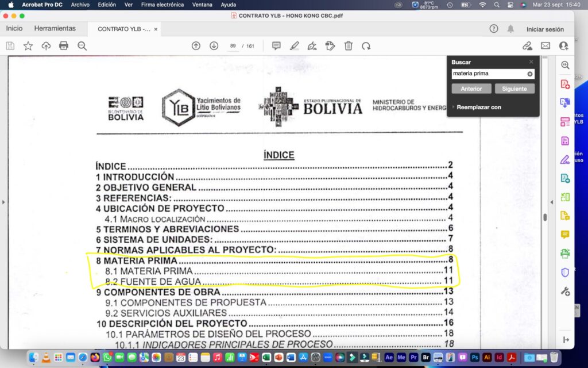Jump to next page with down arrow

pos(214,46)
